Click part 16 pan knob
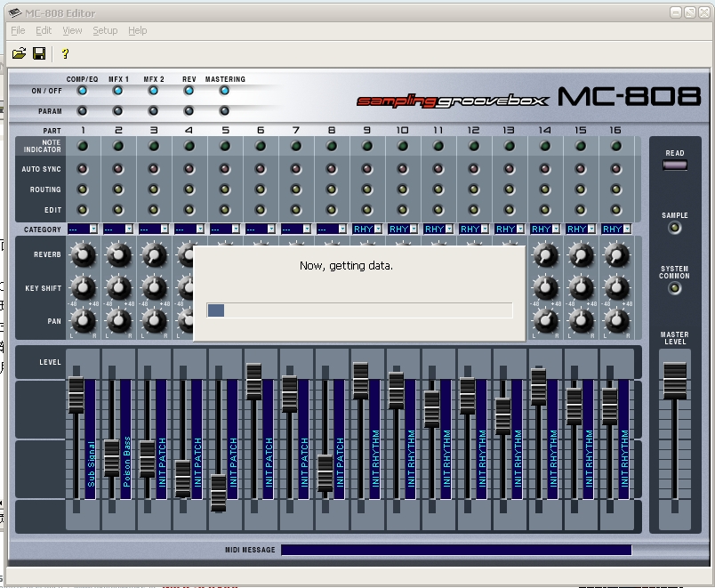Screen dimensions: 715x588 tap(616, 320)
